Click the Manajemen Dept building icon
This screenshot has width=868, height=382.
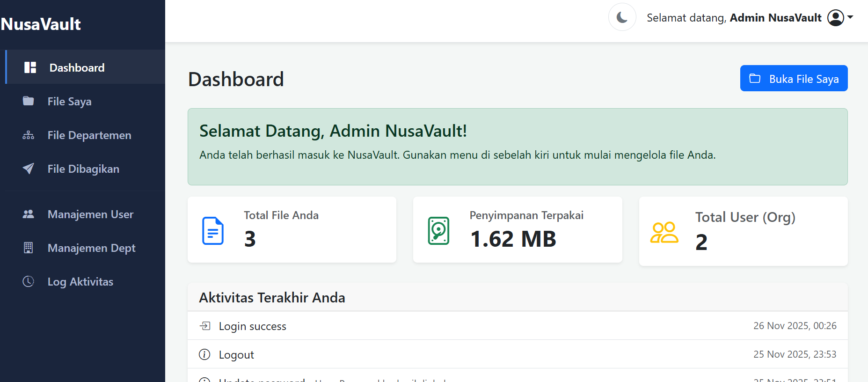[x=28, y=248]
